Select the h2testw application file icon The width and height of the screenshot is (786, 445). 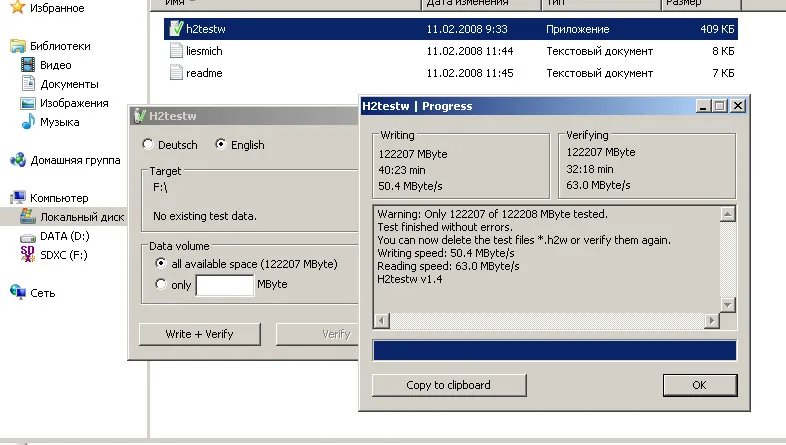coord(176,29)
